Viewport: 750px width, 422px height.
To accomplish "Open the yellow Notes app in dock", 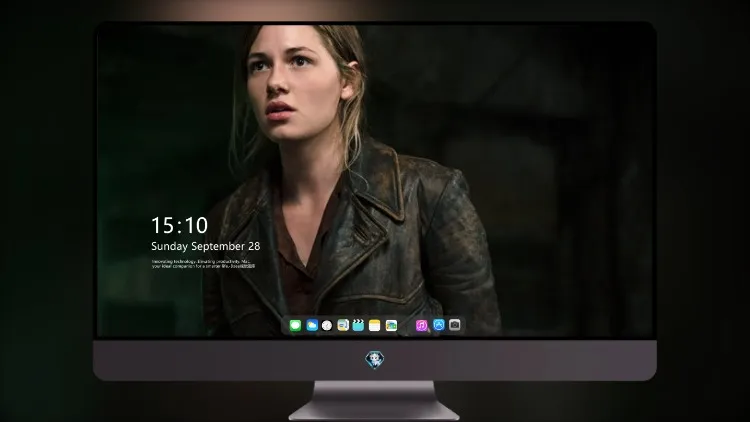I will [375, 325].
